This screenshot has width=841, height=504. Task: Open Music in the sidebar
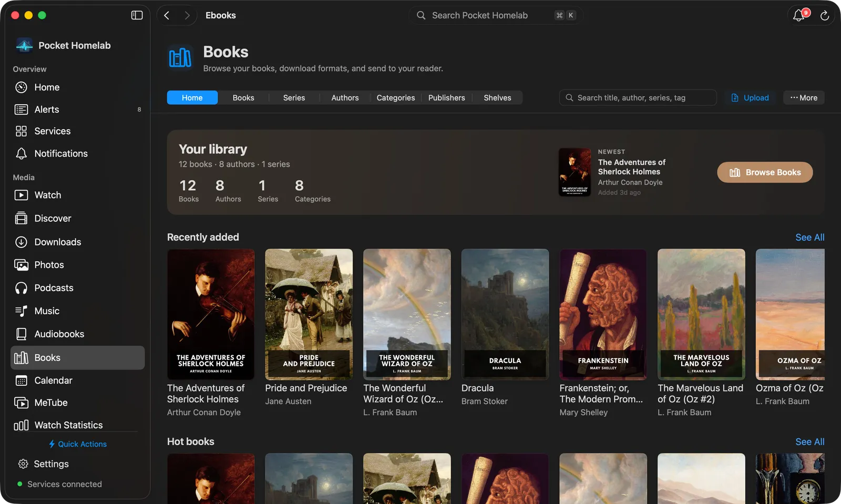tap(77, 311)
